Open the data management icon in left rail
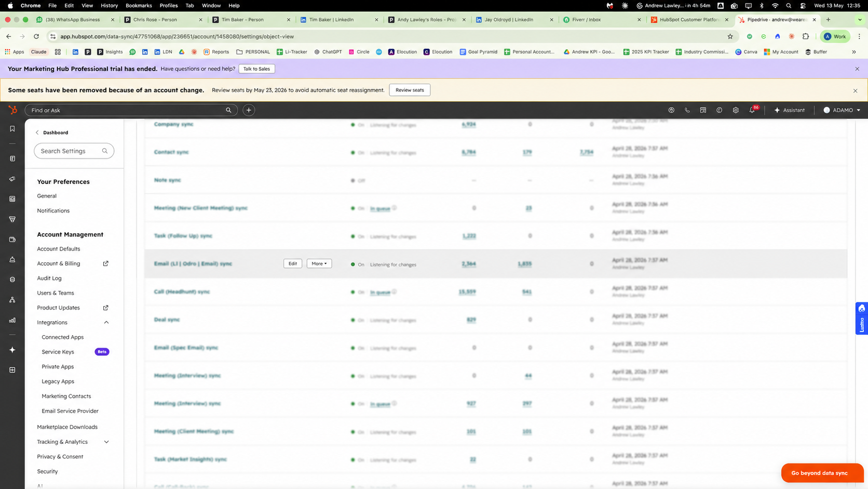The image size is (868, 489). tap(12, 280)
